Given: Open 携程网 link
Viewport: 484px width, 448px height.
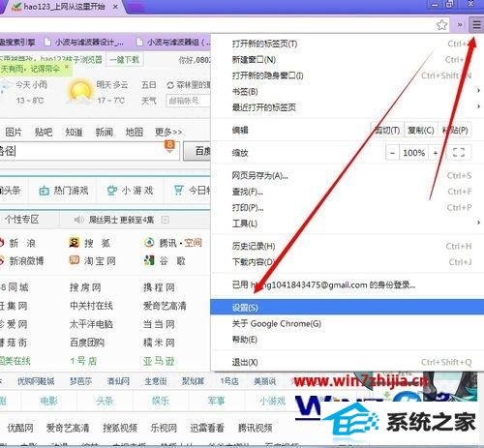Looking at the screenshot, I should tap(159, 287).
